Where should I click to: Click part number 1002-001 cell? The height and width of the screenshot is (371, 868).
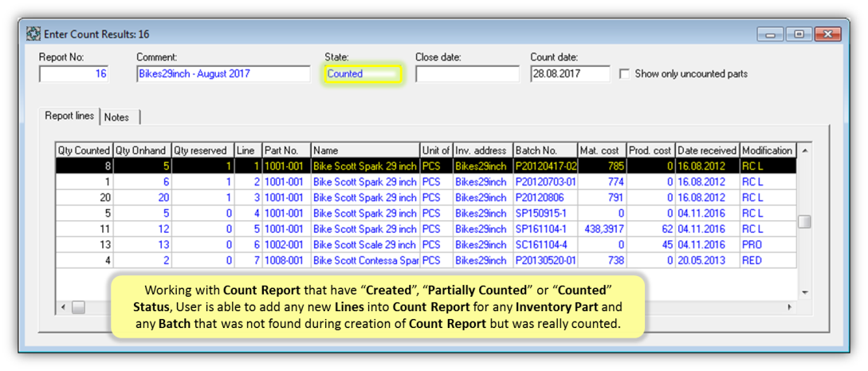tap(286, 245)
